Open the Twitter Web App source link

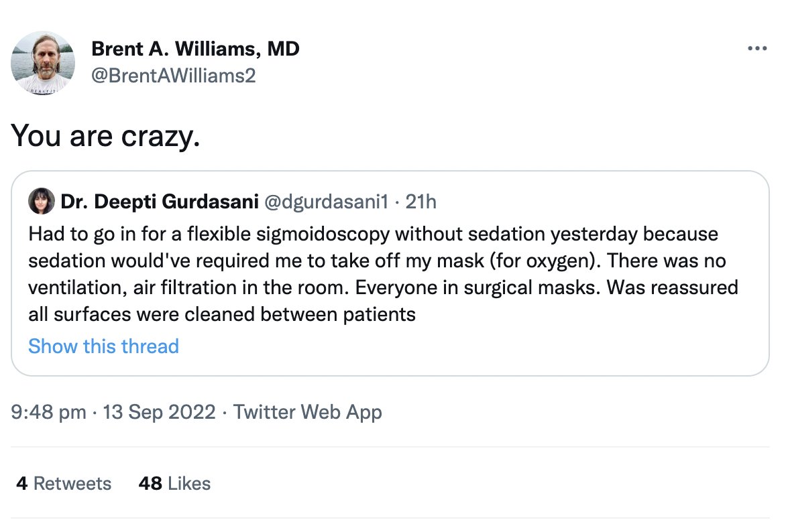click(307, 411)
